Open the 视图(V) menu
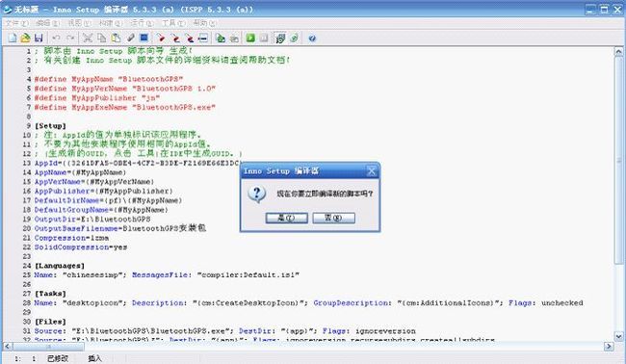This screenshot has height=364, width=626. (x=79, y=23)
